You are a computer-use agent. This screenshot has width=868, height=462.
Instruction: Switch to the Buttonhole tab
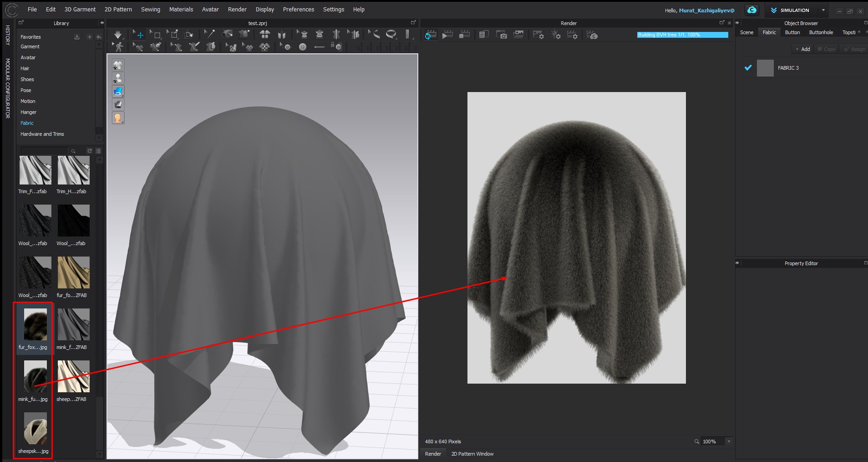(x=821, y=32)
